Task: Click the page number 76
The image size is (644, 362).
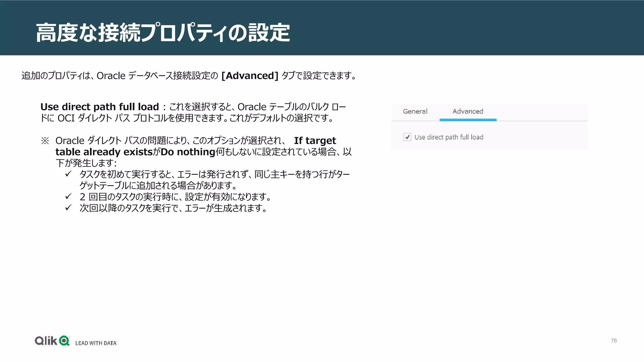Action: point(614,341)
